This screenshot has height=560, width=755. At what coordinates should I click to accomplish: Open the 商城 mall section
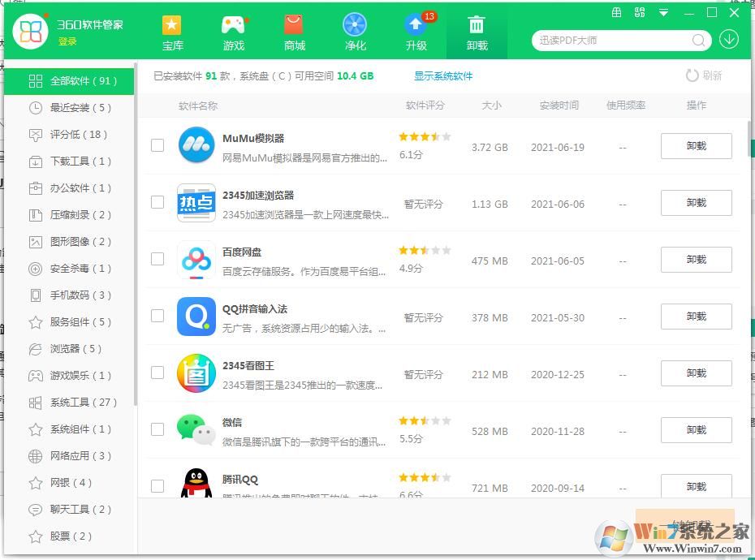point(294,32)
